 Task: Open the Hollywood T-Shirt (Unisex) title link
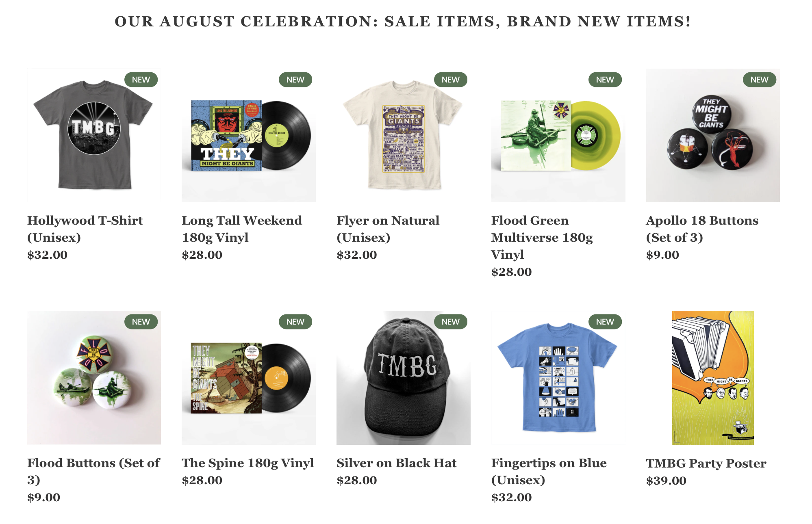(x=85, y=229)
